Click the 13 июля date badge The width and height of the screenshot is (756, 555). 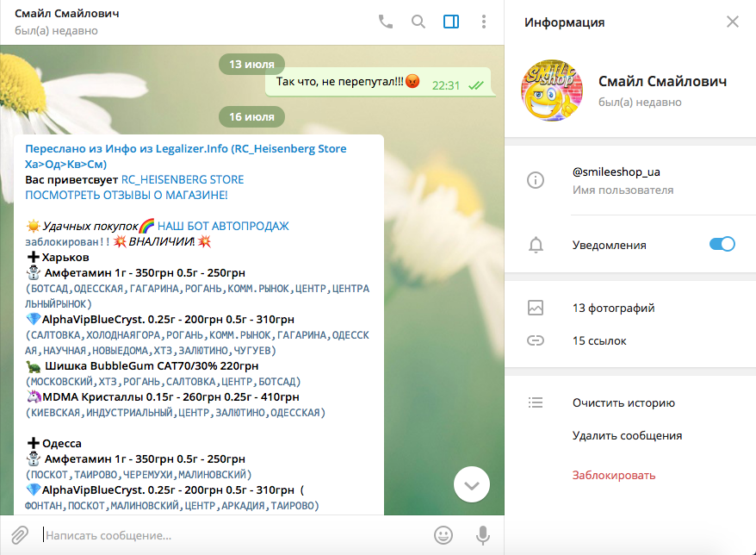[251, 64]
